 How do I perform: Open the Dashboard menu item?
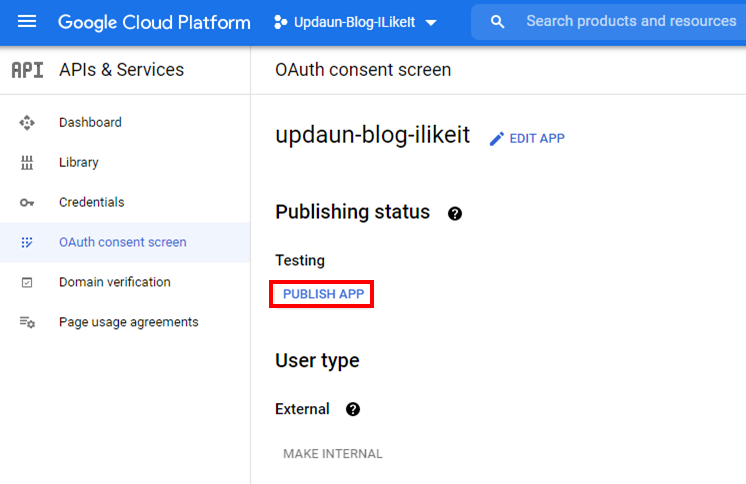coord(90,123)
